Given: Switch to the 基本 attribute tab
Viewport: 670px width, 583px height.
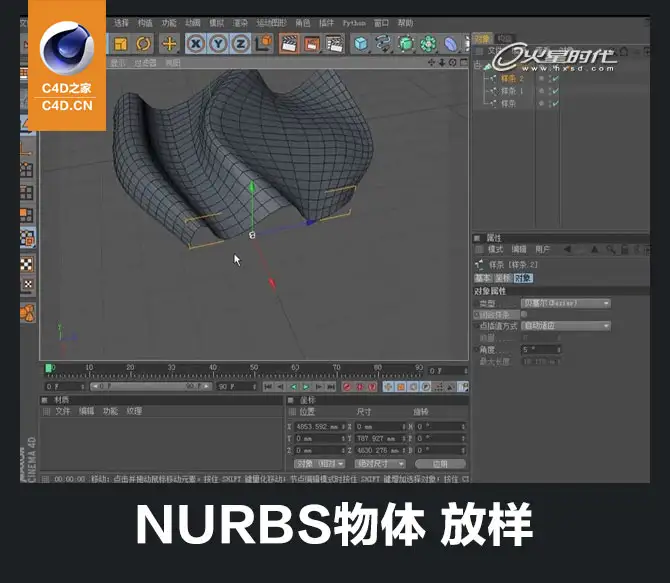Looking at the screenshot, I should point(482,278).
